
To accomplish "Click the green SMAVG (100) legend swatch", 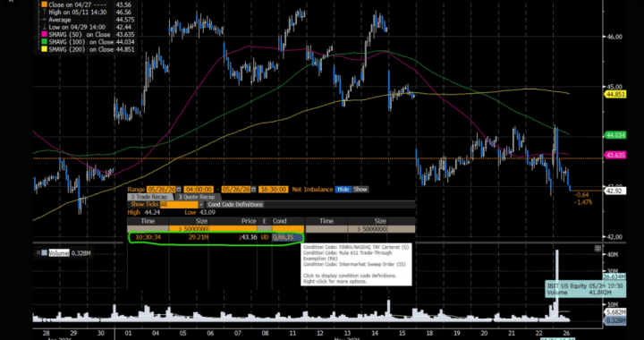I will [x=45, y=42].
